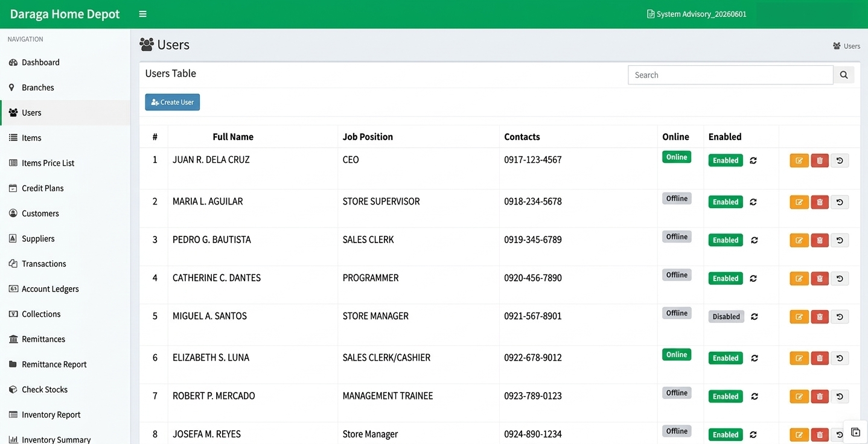Delete user Miguel A. Santos
Viewport: 868px width, 444px height.
pos(820,317)
